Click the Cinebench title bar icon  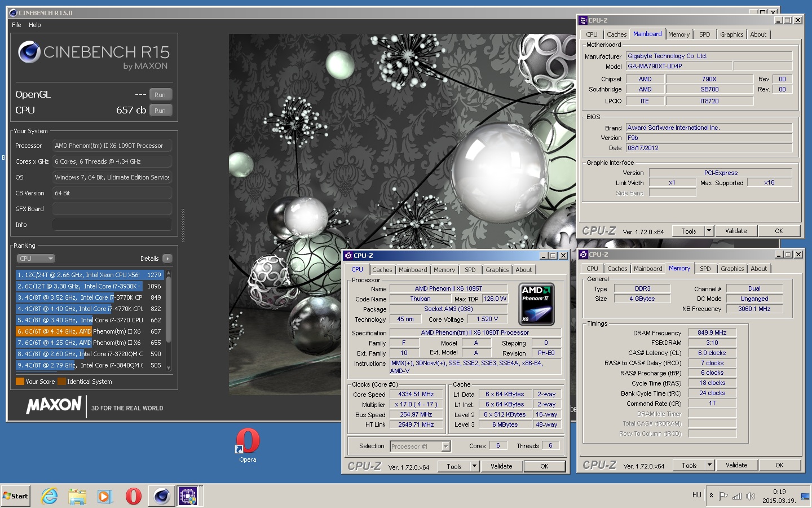14,12
